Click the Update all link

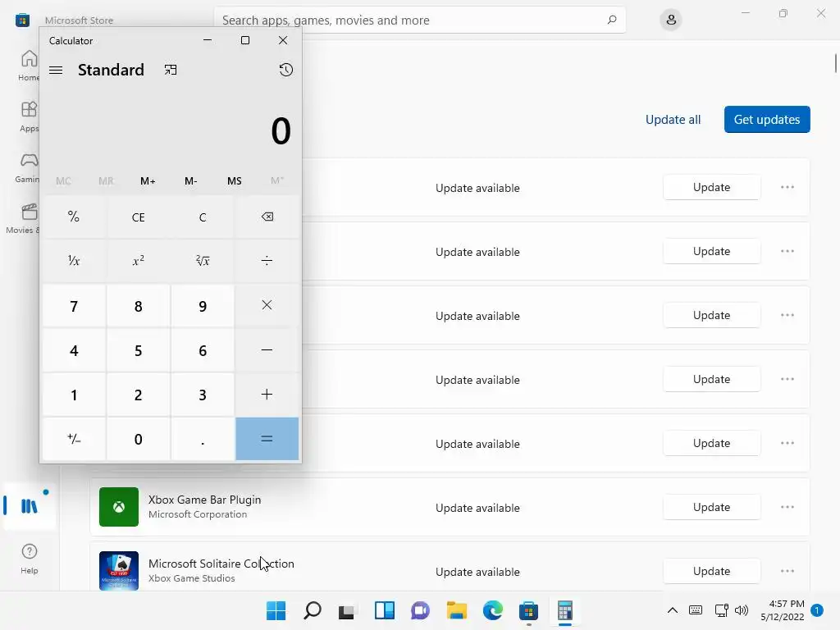coord(673,120)
